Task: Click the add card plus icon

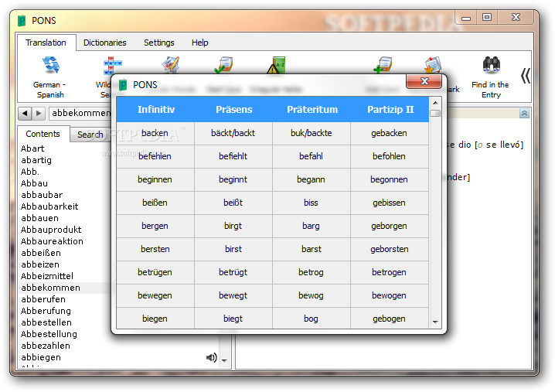Action: [383, 65]
